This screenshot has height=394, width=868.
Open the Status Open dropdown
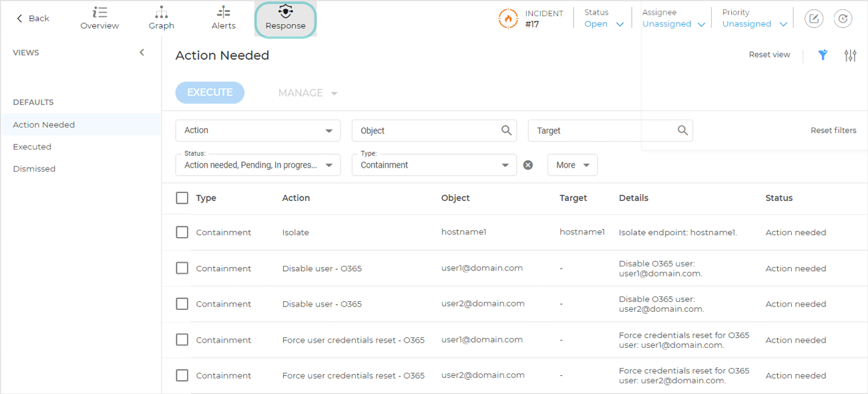[x=604, y=23]
